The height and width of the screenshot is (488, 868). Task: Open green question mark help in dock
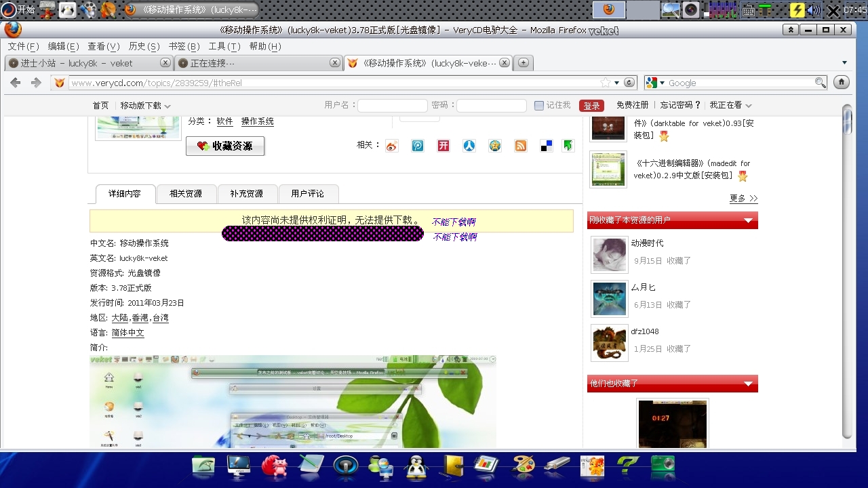pos(628,465)
